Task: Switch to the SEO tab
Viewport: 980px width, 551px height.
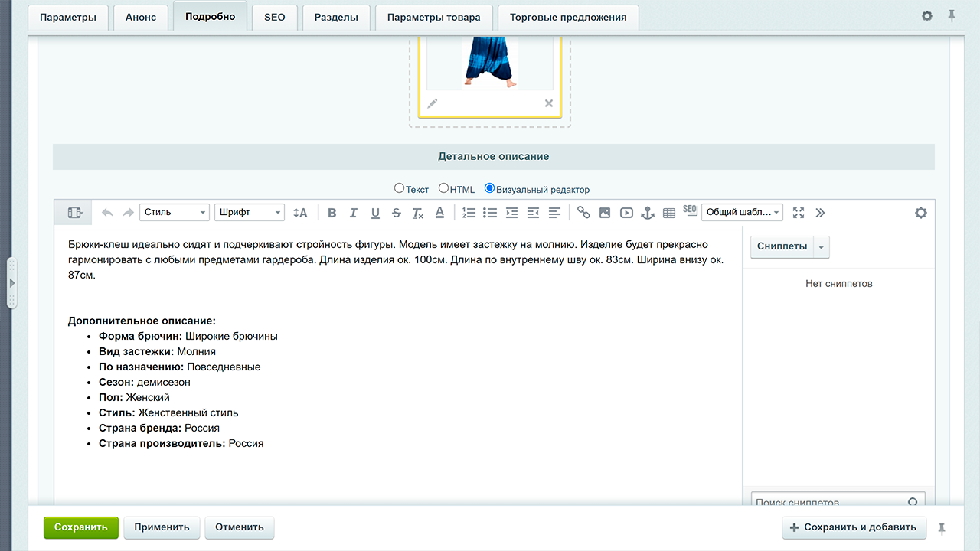Action: (x=275, y=17)
